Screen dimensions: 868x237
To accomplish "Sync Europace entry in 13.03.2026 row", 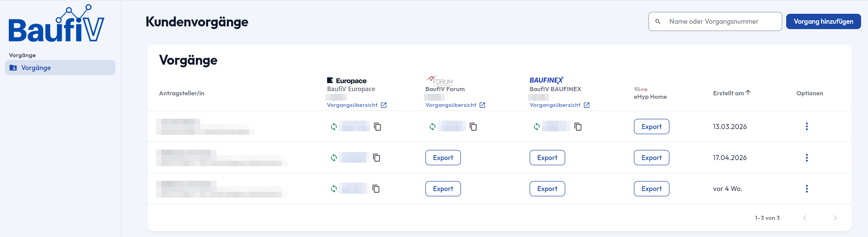I will [x=334, y=126].
